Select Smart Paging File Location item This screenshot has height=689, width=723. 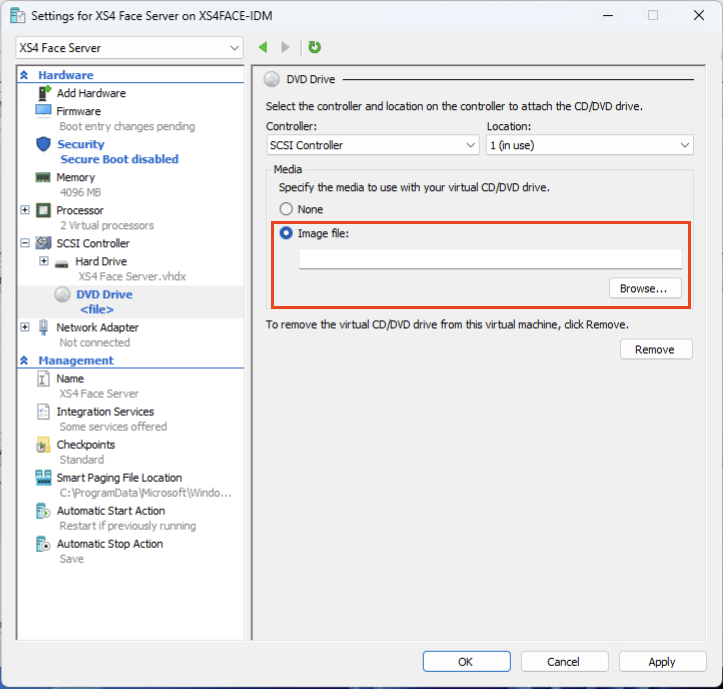tap(119, 478)
